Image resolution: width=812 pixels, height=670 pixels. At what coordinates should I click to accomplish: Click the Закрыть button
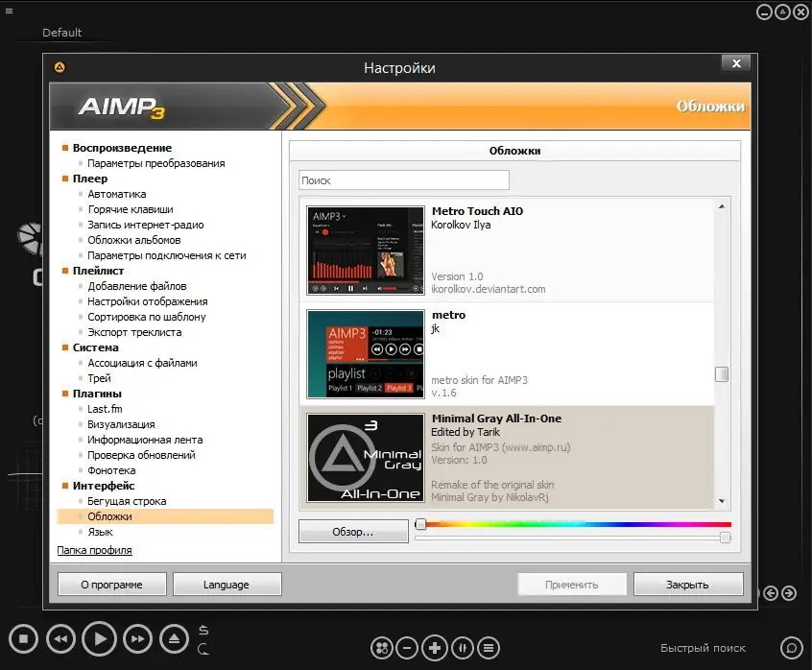688,585
